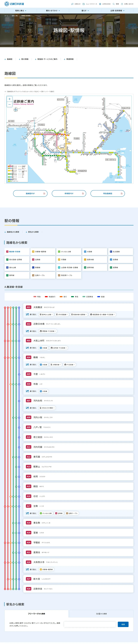Click the A28 近鉄奈良 station number badge
The width and height of the screenshot is (138, 644).
[29, 589]
